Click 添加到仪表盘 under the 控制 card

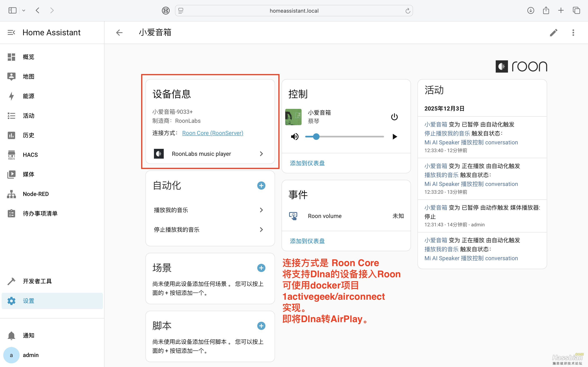coord(307,163)
